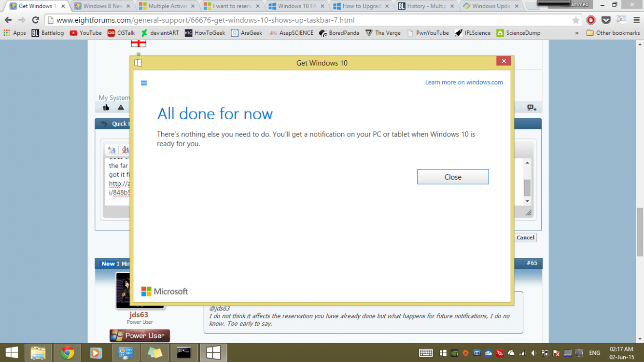This screenshot has width=644, height=362.
Task: Open the Other bookmarks folder
Action: 613,33
